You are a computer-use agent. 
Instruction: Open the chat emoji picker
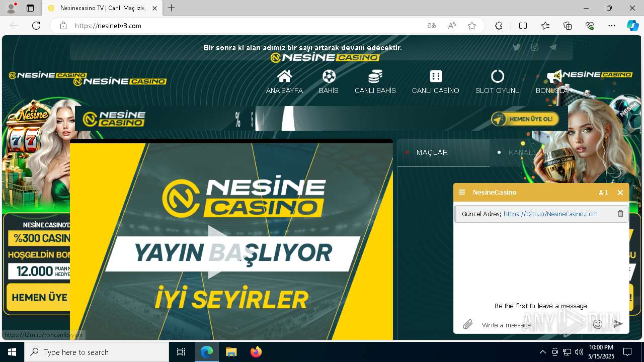point(598,325)
